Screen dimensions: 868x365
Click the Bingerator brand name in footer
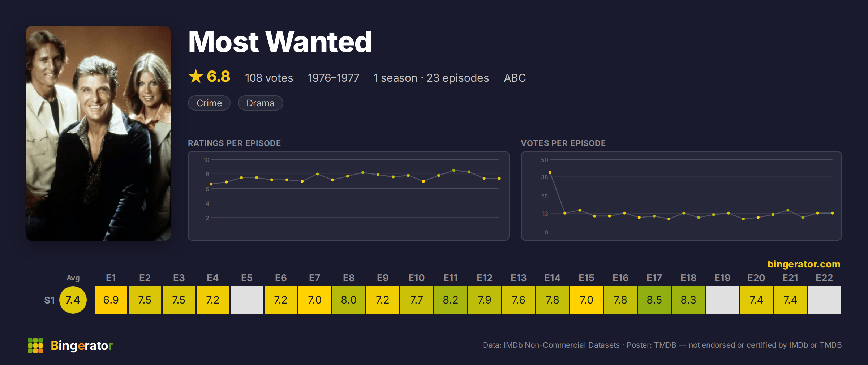(x=82, y=345)
